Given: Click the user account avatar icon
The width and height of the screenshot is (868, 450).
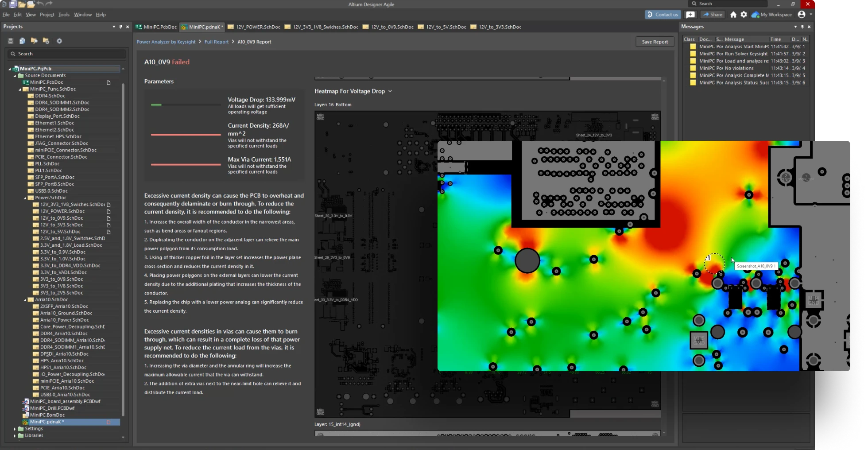Looking at the screenshot, I should coord(802,15).
